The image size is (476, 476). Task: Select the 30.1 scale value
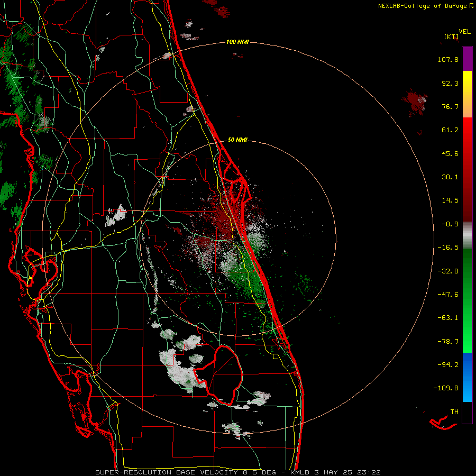click(450, 177)
